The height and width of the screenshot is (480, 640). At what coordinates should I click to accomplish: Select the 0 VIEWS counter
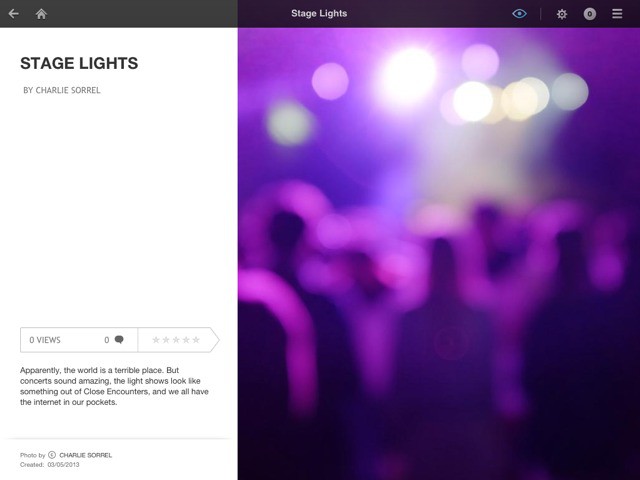[45, 340]
